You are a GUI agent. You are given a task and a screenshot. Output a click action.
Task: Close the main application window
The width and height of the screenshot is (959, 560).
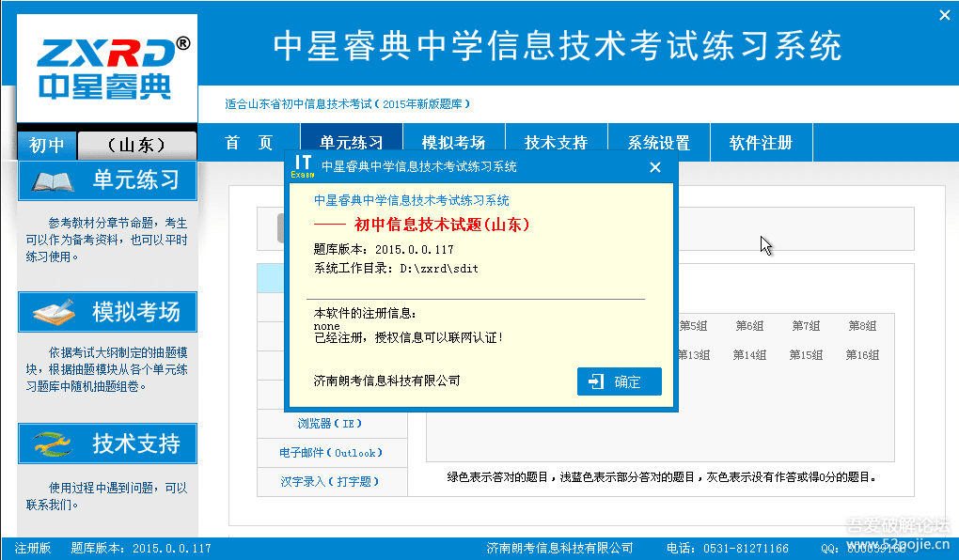pos(945,15)
